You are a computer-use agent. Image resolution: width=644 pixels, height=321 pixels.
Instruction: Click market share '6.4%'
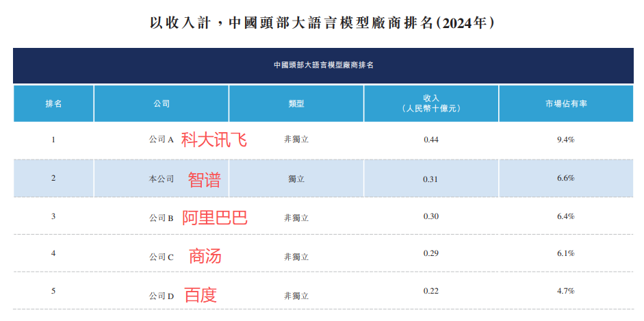click(x=566, y=216)
